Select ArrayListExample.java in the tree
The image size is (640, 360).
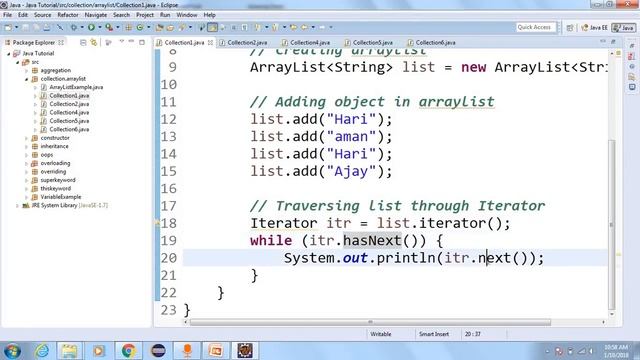[x=76, y=87]
